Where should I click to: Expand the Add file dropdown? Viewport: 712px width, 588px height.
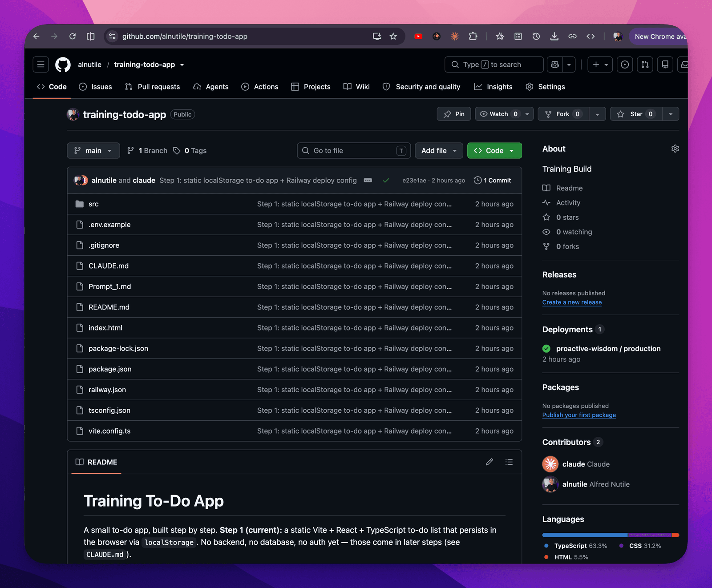coord(439,151)
